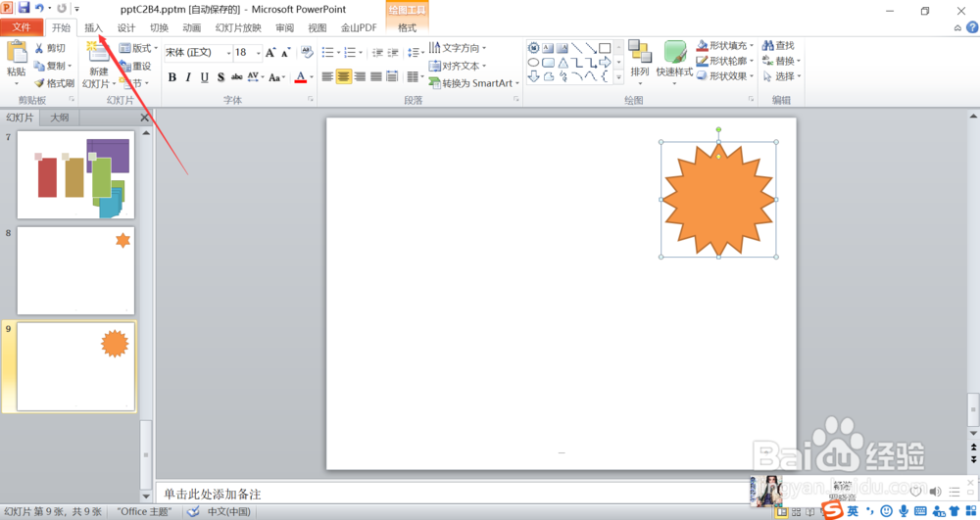Open the Design (设计) ribbon tab
This screenshot has width=980, height=520.
[x=126, y=27]
